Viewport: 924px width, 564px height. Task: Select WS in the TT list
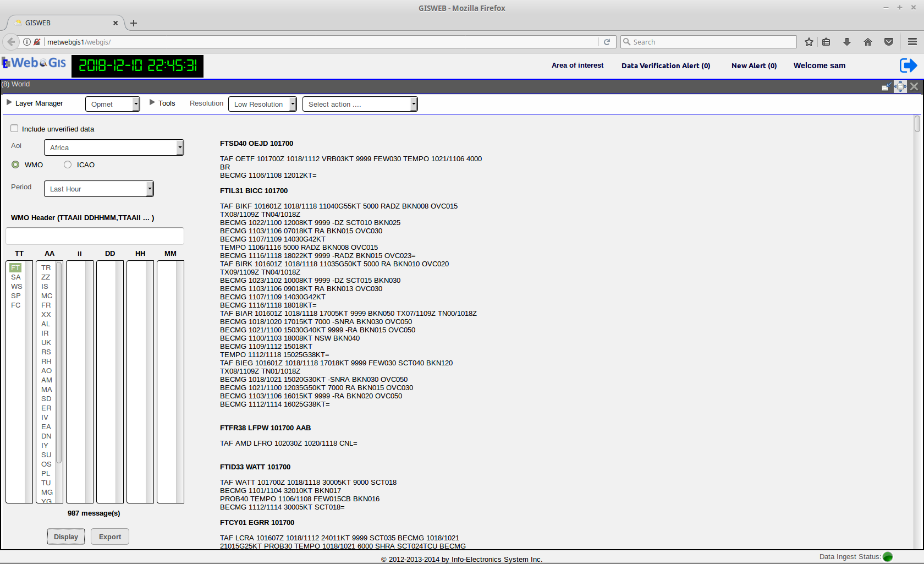coord(16,286)
